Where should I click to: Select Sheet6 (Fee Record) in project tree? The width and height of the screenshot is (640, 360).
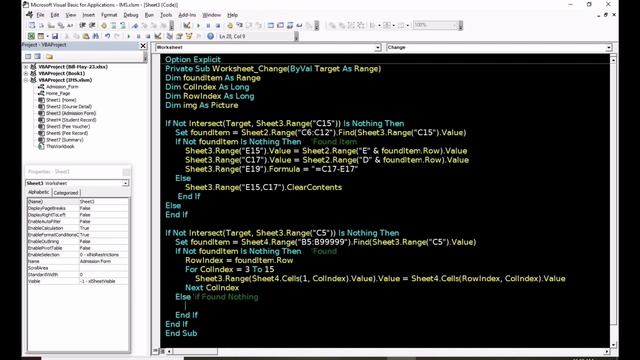pyautogui.click(x=67, y=133)
